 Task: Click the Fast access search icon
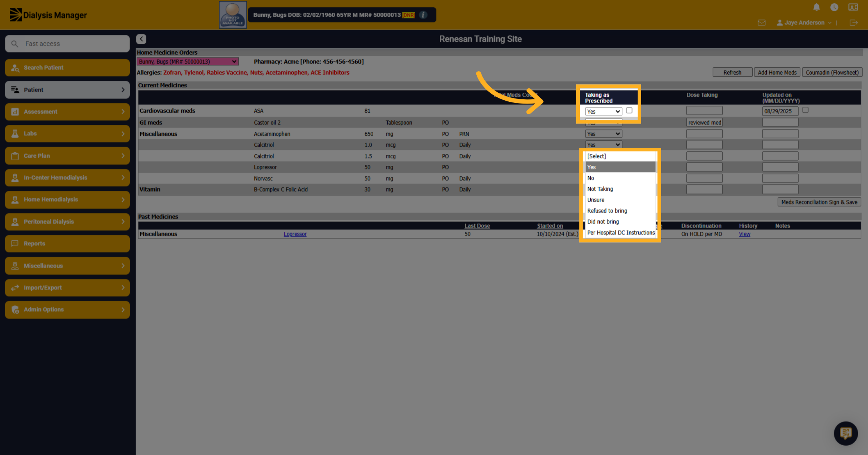pos(15,44)
